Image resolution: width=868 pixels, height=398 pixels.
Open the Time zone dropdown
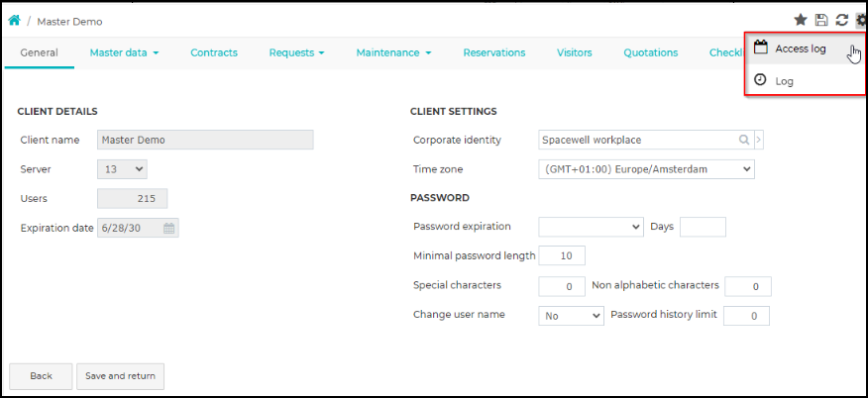(646, 169)
